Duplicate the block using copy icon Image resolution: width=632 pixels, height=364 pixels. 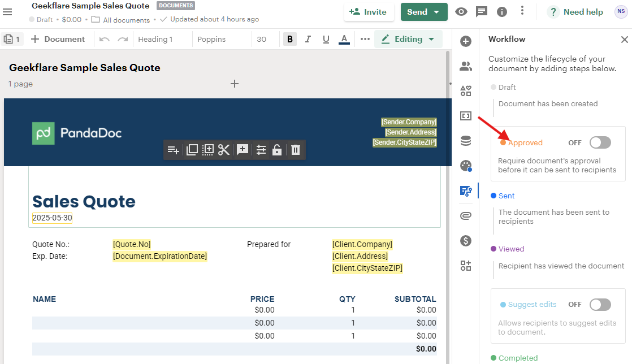tap(192, 150)
